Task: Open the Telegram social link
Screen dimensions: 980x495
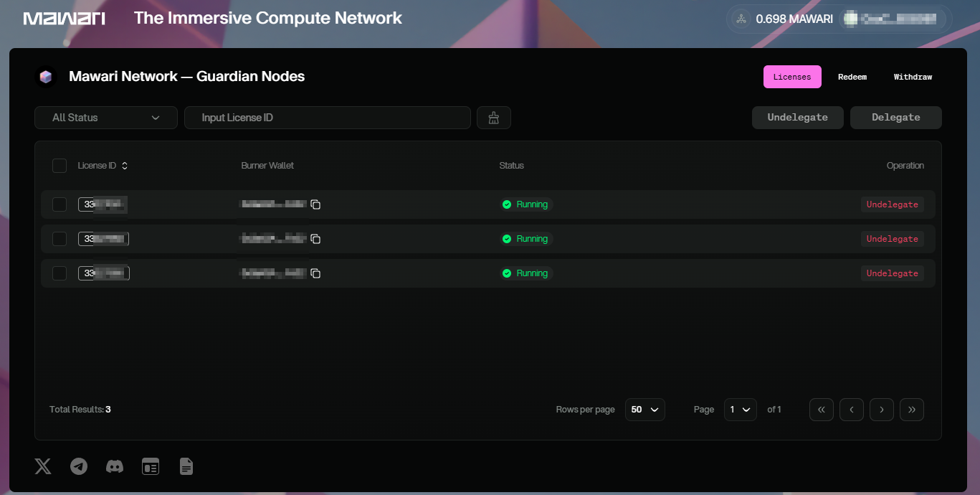Action: coord(79,466)
